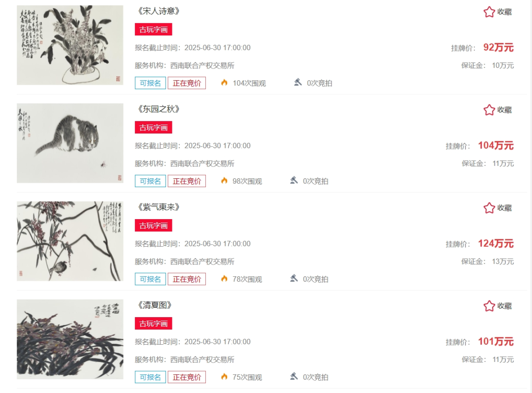Open the cat painting thumbnail of 《东园之秋》

pos(70,143)
